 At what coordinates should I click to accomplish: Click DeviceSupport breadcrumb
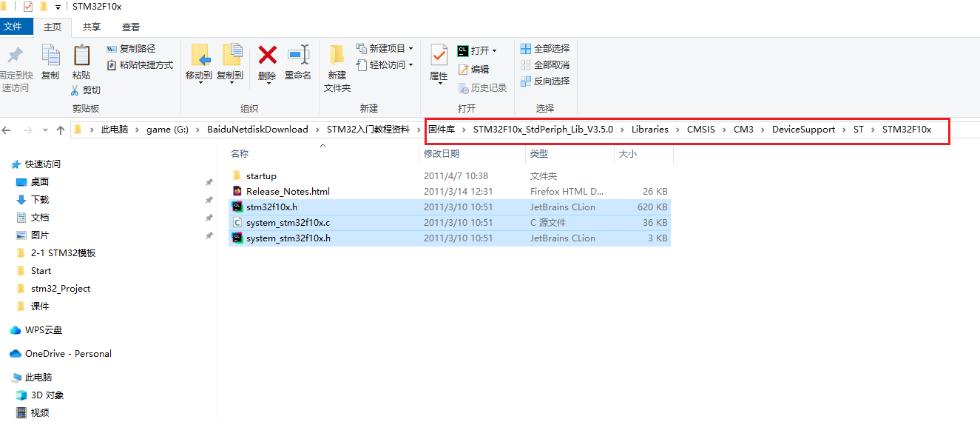point(803,130)
